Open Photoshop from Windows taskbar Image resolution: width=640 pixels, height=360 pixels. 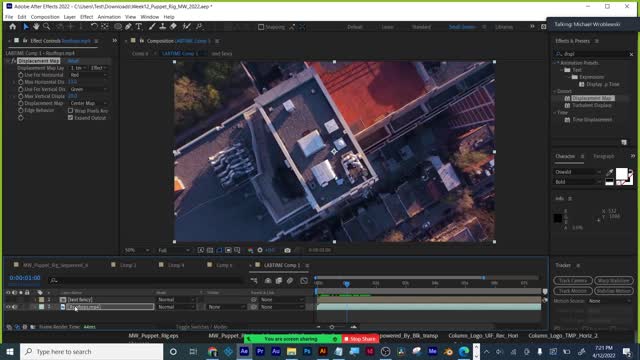point(307,351)
